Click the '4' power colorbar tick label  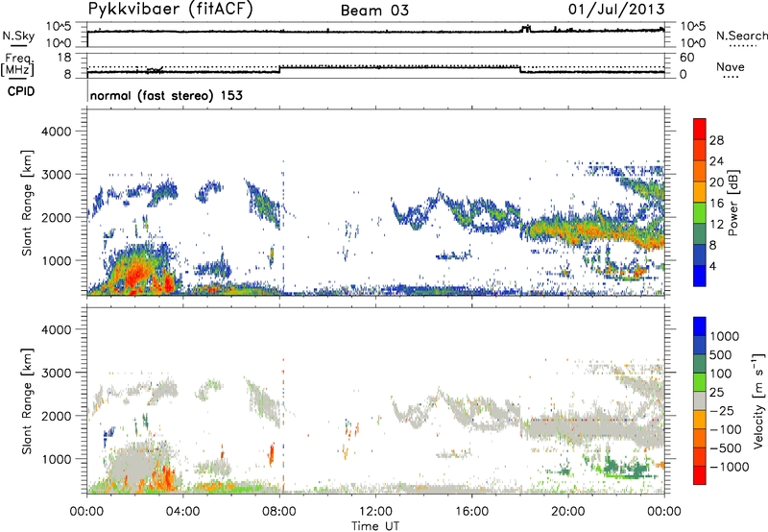coord(712,266)
